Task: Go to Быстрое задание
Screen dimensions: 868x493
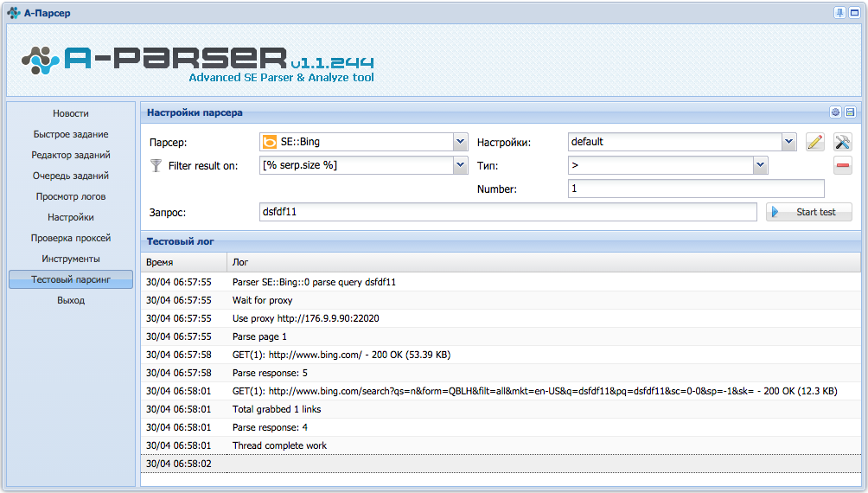Action: pos(71,134)
